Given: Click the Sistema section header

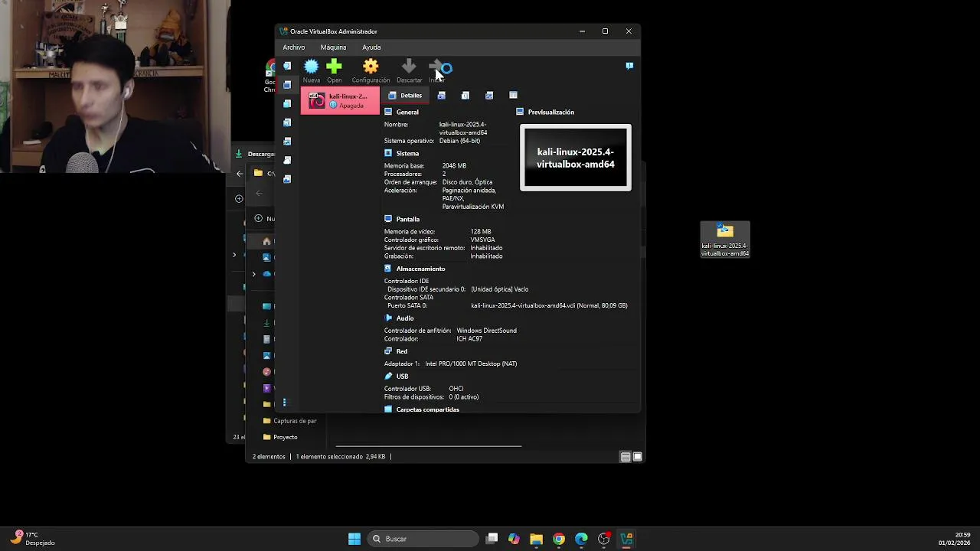Looking at the screenshot, I should [407, 154].
